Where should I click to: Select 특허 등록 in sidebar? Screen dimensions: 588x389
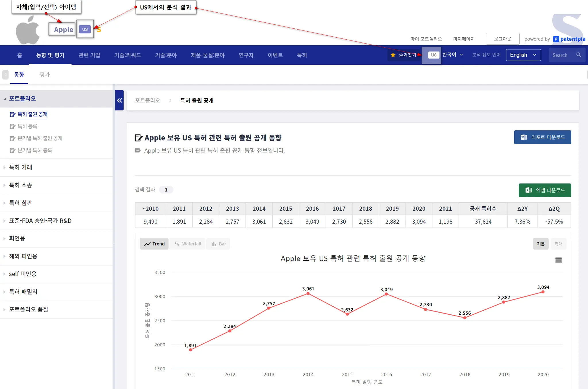point(27,126)
